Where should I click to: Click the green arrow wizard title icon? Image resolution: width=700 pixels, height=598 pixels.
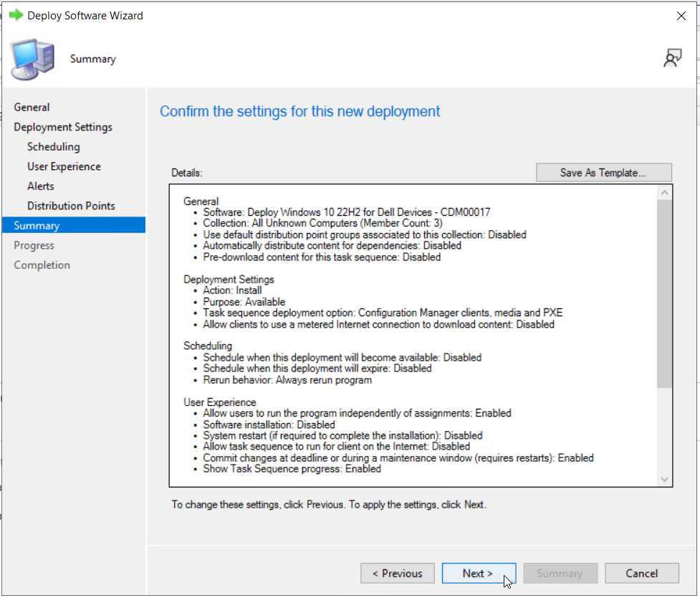[x=15, y=15]
